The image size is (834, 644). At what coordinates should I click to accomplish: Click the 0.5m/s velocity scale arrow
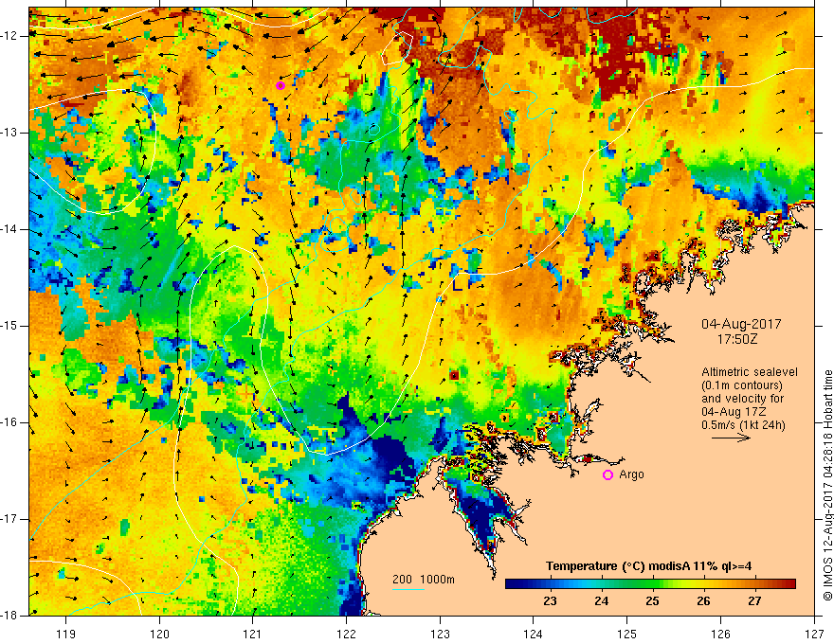(x=731, y=438)
